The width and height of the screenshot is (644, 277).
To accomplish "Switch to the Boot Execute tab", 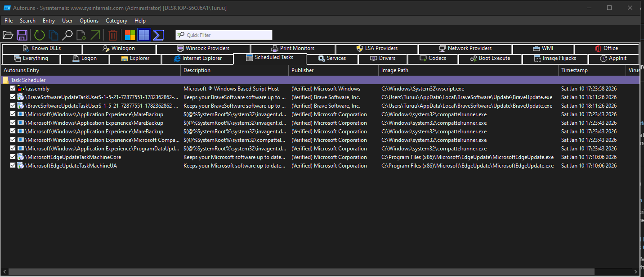I will pyautogui.click(x=490, y=59).
